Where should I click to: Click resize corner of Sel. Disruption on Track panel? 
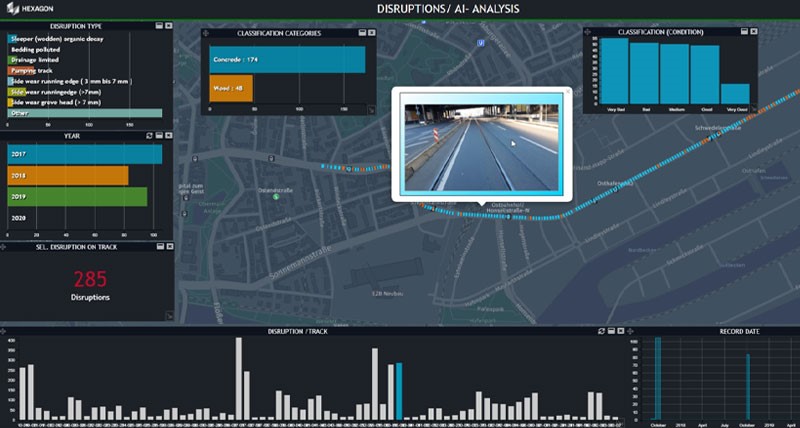[x=169, y=316]
